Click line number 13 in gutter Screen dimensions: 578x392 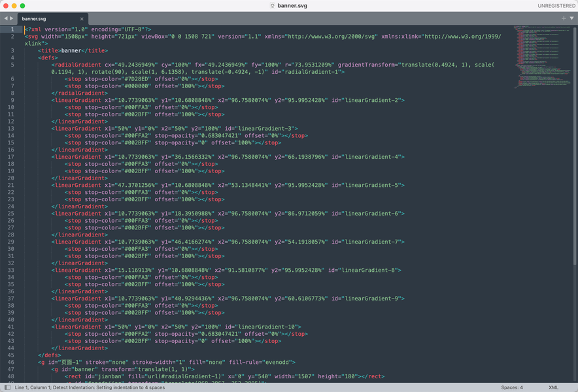pos(10,128)
